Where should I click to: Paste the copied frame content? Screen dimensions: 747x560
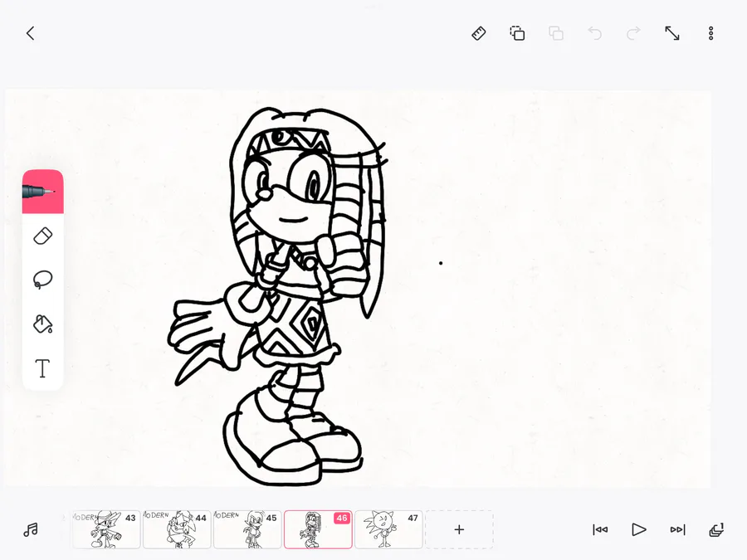[x=556, y=33]
